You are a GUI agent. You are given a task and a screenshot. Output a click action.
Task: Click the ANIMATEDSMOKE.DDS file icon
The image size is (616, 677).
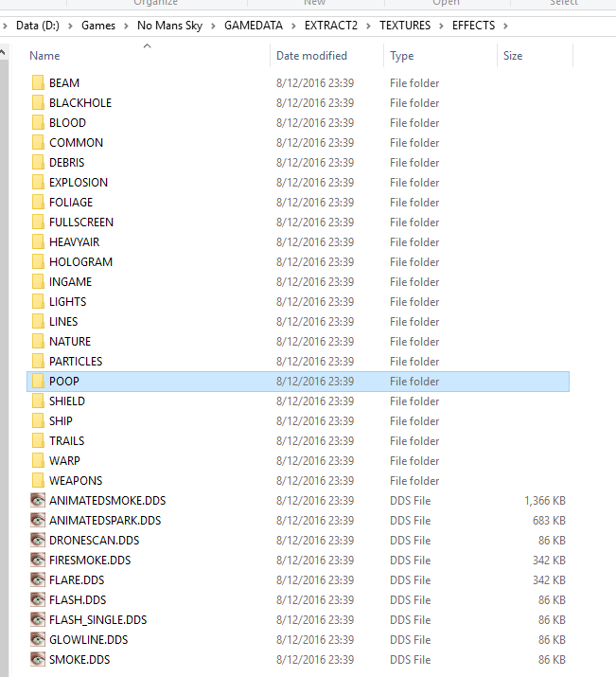tap(38, 500)
